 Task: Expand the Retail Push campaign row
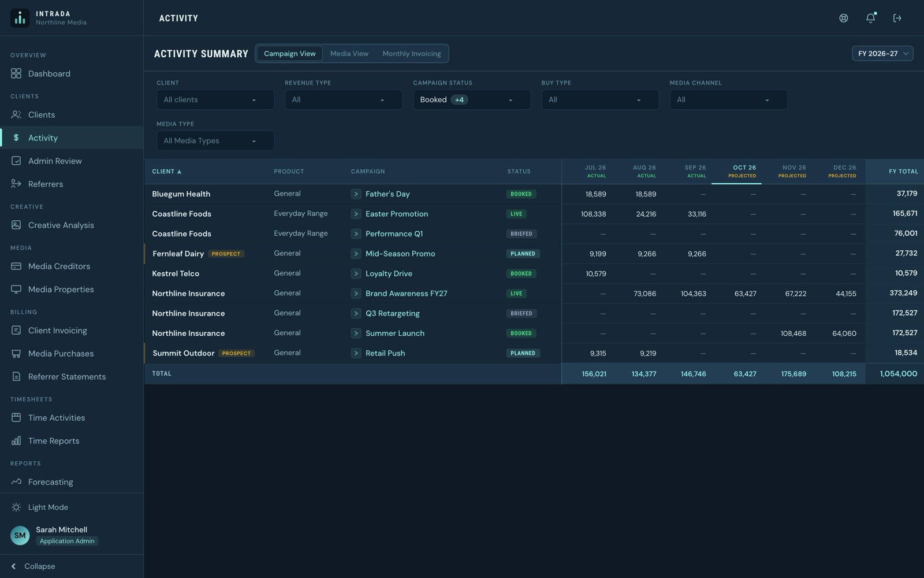tap(356, 353)
